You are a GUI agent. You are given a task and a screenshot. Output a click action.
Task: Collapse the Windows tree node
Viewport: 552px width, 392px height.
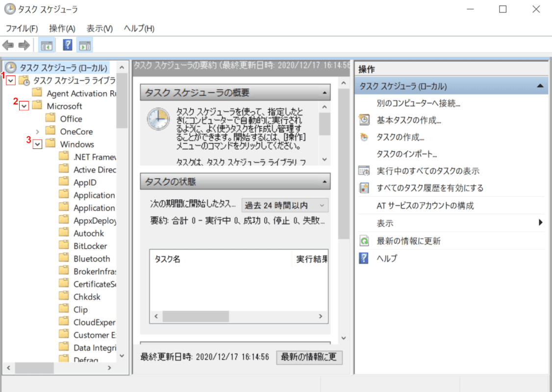tap(37, 144)
